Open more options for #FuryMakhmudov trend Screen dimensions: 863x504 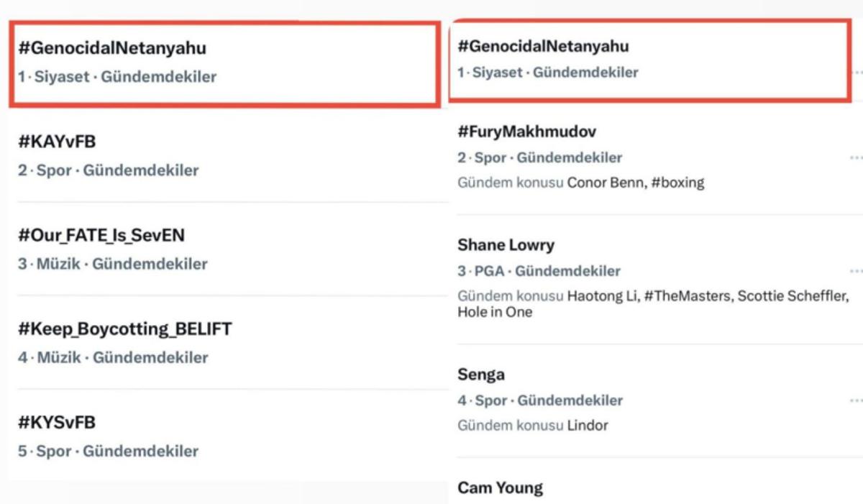point(855,157)
